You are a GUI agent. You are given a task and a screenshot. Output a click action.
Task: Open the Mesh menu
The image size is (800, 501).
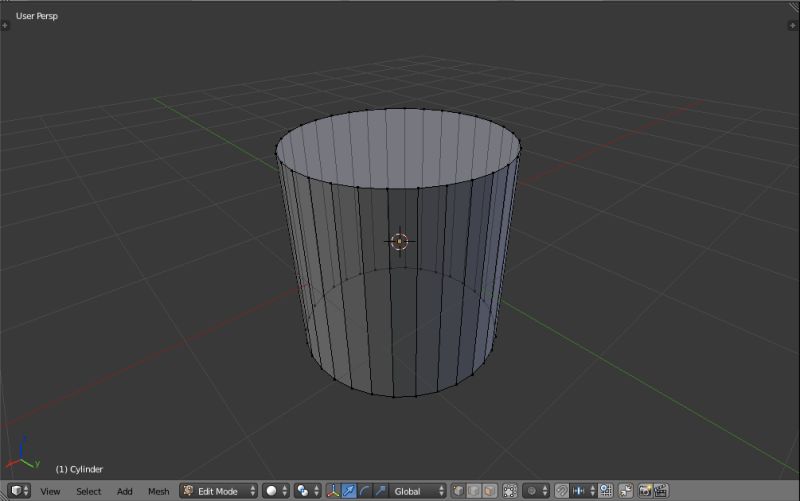coord(158,491)
